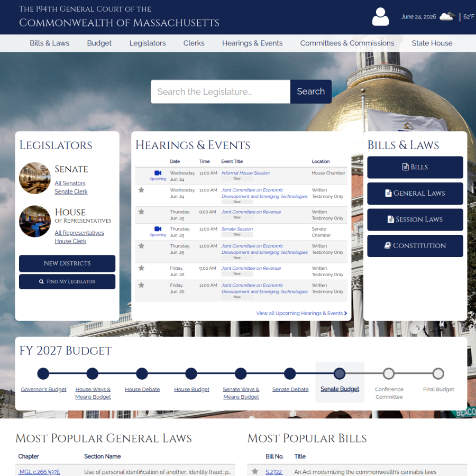Image resolution: width=476 pixels, height=476 pixels.
Task: Click the Search button
Action: coord(311,91)
